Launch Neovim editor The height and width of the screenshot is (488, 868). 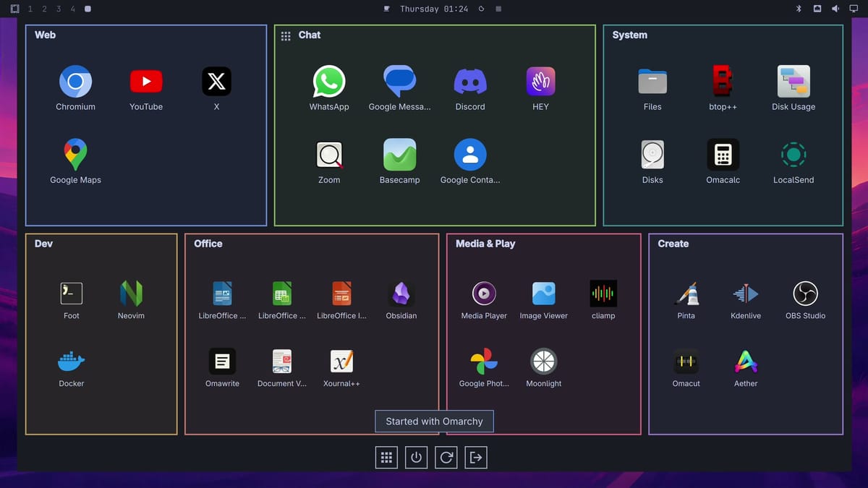click(x=131, y=293)
